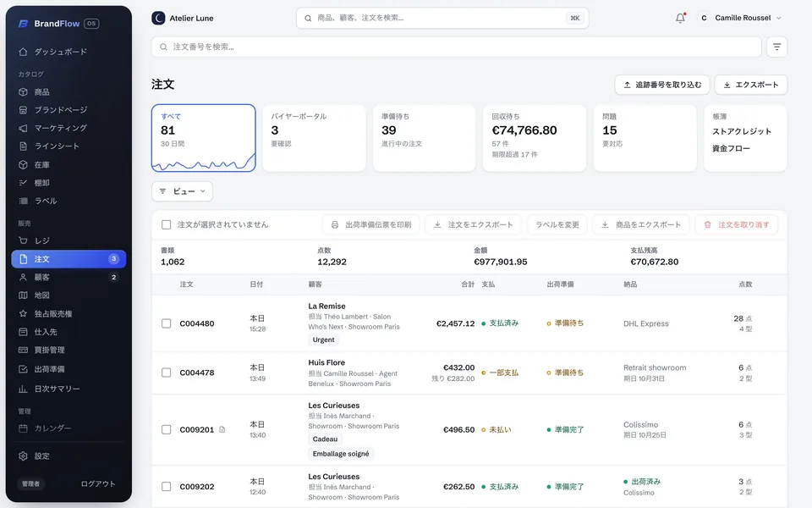Viewport: 812px width, 508px height.
Task: Click the 仕入先 sidebar icon
Action: click(23, 332)
